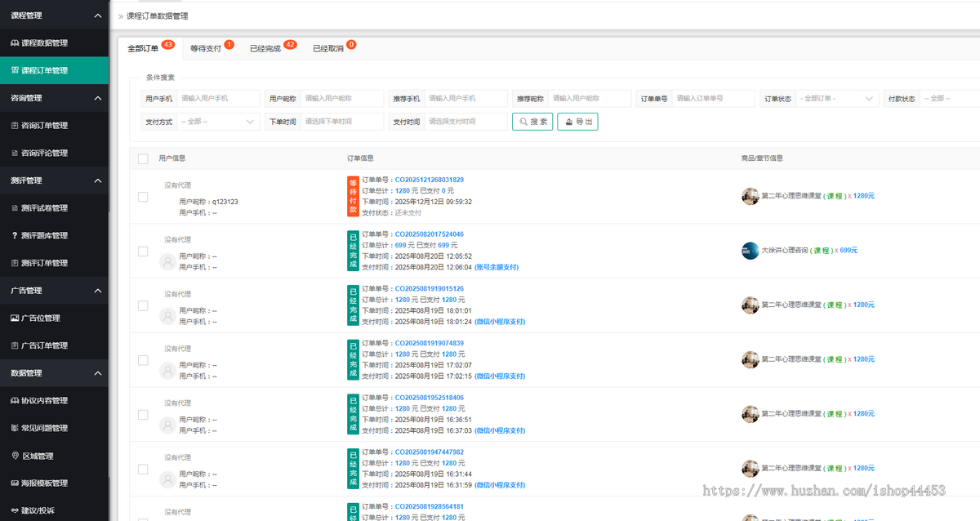Switch to the 已经完成 tab
980x521 pixels.
point(265,48)
